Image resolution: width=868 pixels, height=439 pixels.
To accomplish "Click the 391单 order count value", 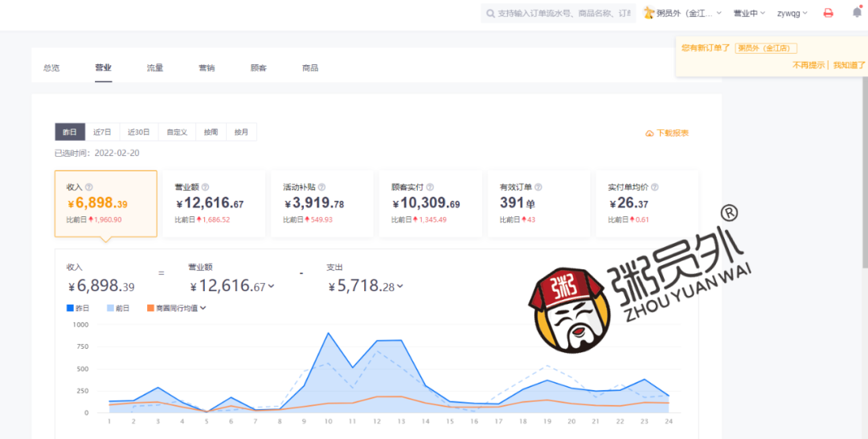I will pyautogui.click(x=517, y=203).
